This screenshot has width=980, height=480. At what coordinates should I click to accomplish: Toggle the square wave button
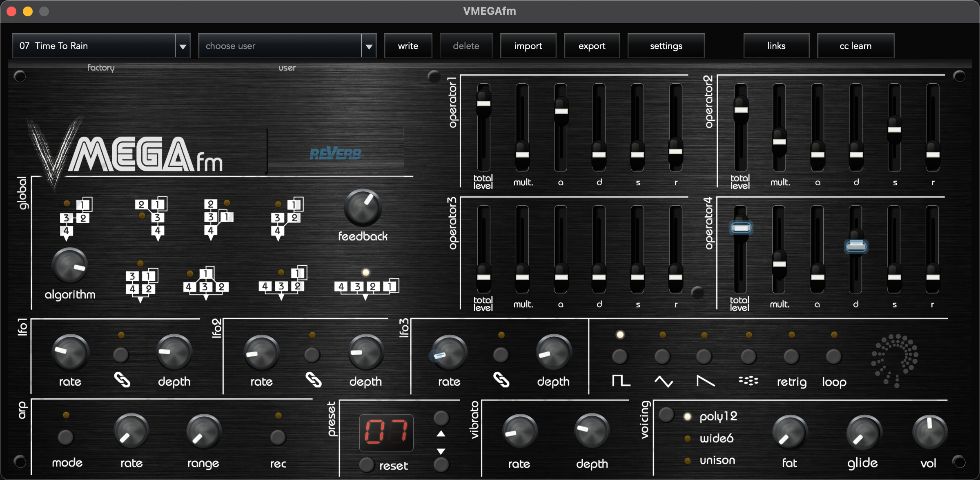(x=620, y=356)
